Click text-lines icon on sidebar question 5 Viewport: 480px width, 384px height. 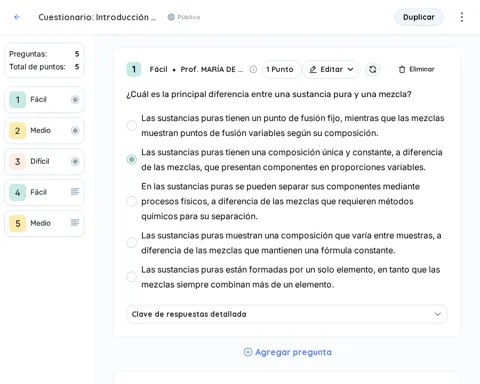coord(75,223)
